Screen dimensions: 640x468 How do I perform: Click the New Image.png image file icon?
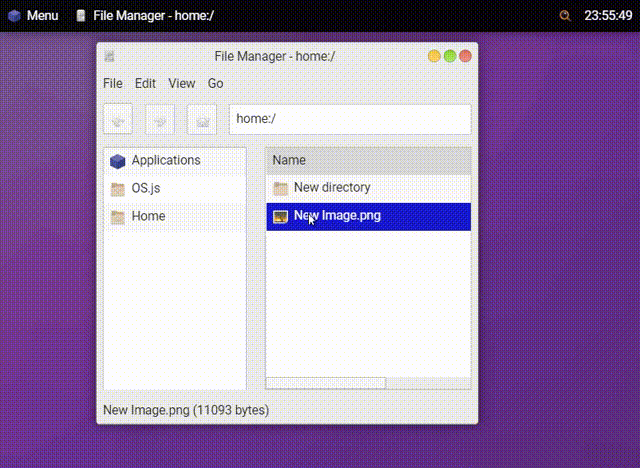(x=280, y=217)
